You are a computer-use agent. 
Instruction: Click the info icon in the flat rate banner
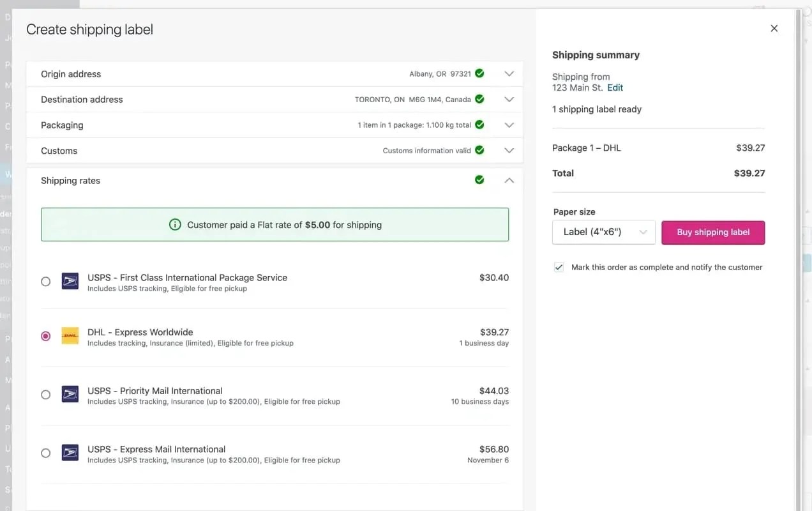coord(176,225)
